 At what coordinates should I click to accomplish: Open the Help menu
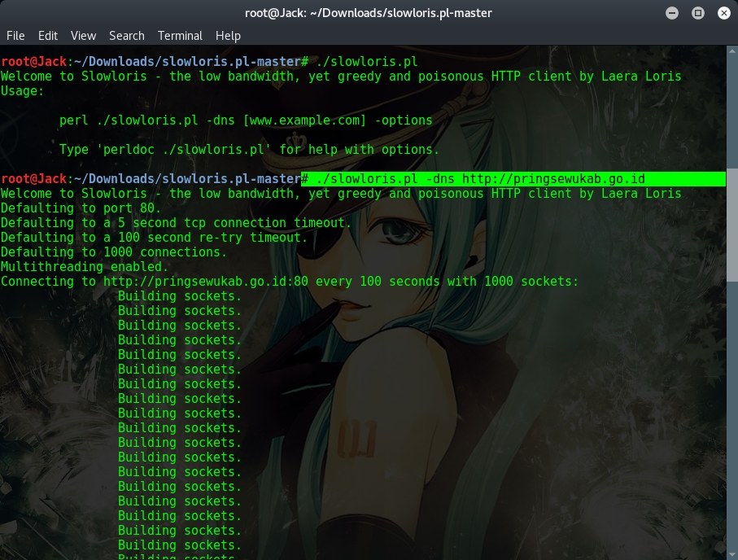[x=228, y=36]
